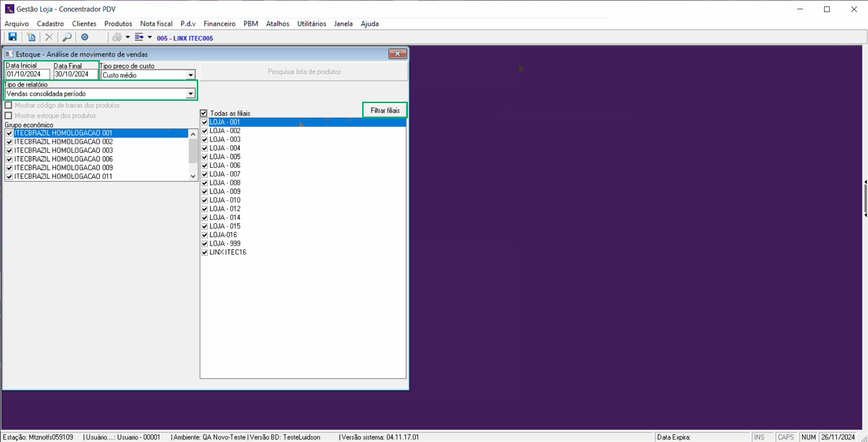Click the Data Inicial date field
Image resolution: width=868 pixels, height=442 pixels.
tap(27, 74)
